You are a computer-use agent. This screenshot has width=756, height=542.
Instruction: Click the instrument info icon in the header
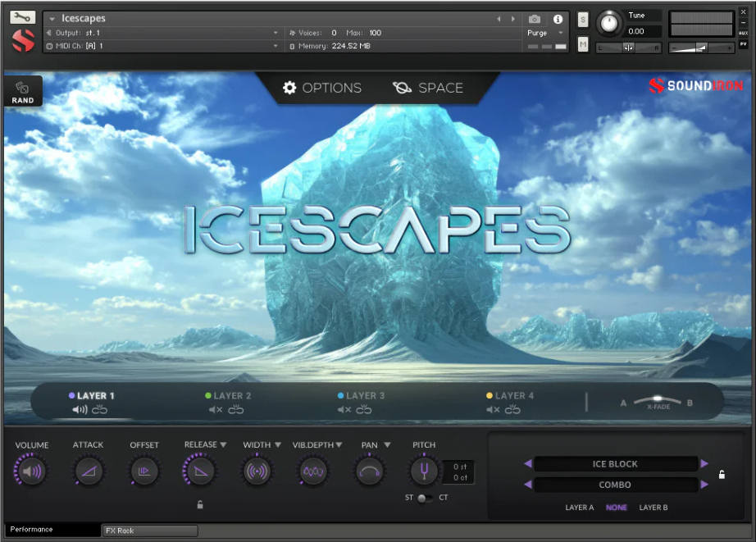point(558,19)
